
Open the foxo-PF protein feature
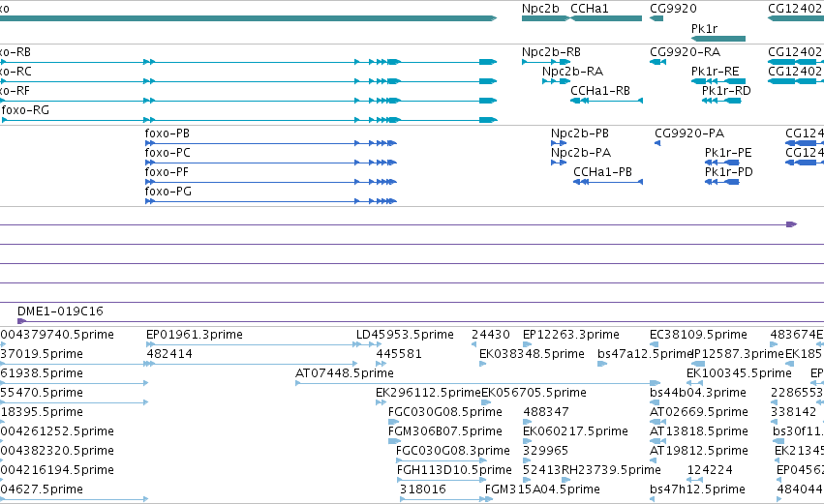[x=271, y=182]
